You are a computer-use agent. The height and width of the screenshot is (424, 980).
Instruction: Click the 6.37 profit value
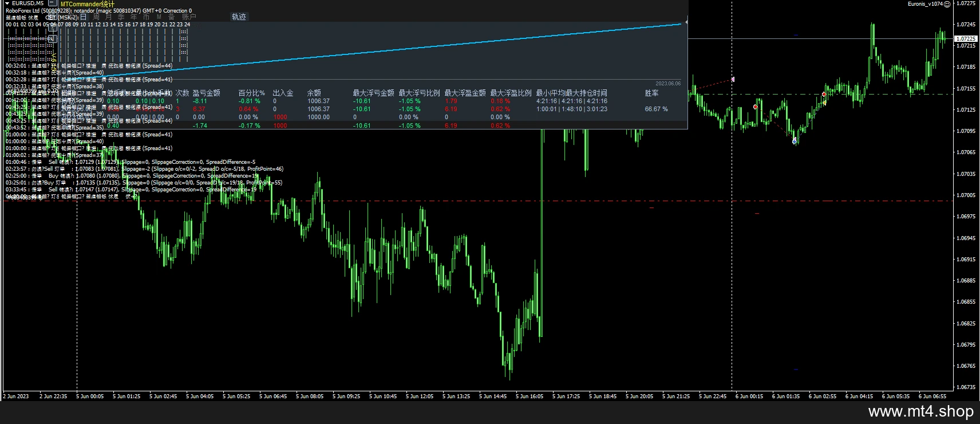click(199, 109)
